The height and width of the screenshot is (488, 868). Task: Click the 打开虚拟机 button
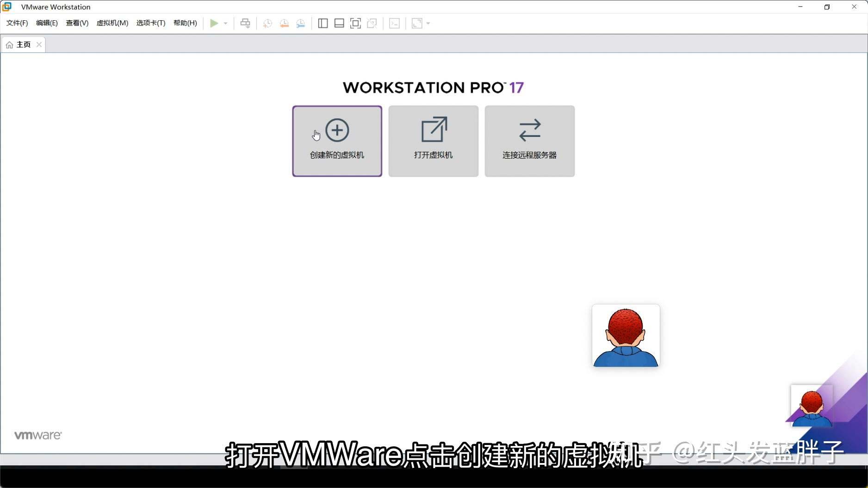pyautogui.click(x=434, y=141)
